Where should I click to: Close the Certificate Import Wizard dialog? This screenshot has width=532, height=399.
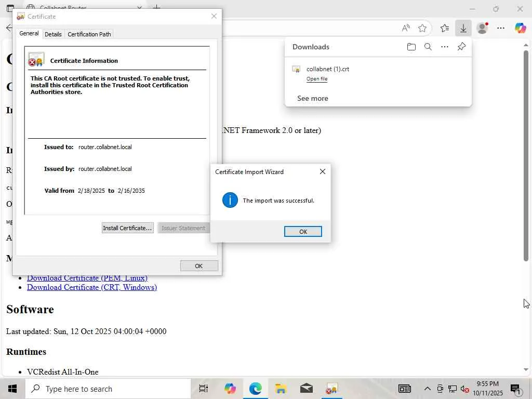click(322, 171)
